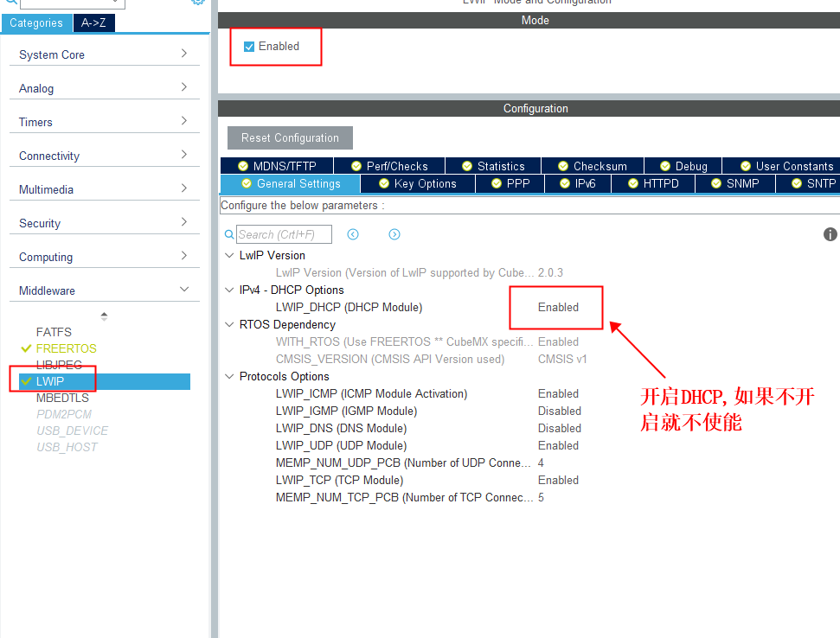This screenshot has height=638, width=840.
Task: Click the info icon on the far right
Action: pyautogui.click(x=830, y=234)
